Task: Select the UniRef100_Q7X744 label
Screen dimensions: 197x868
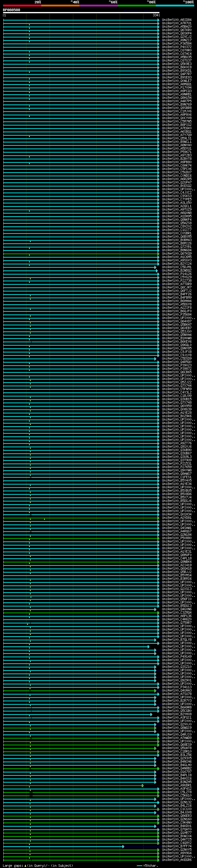Action: pyautogui.click(x=177, y=386)
